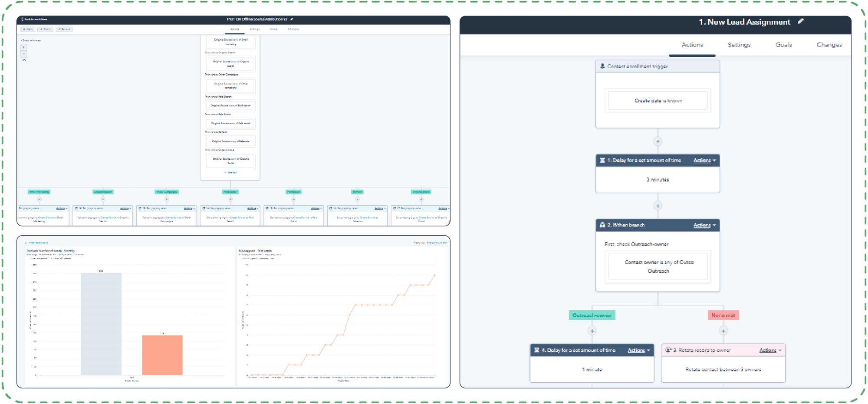Image resolution: width=868 pixels, height=404 pixels.
Task: Click the orange Paid bar in leads chart
Action: (x=162, y=355)
